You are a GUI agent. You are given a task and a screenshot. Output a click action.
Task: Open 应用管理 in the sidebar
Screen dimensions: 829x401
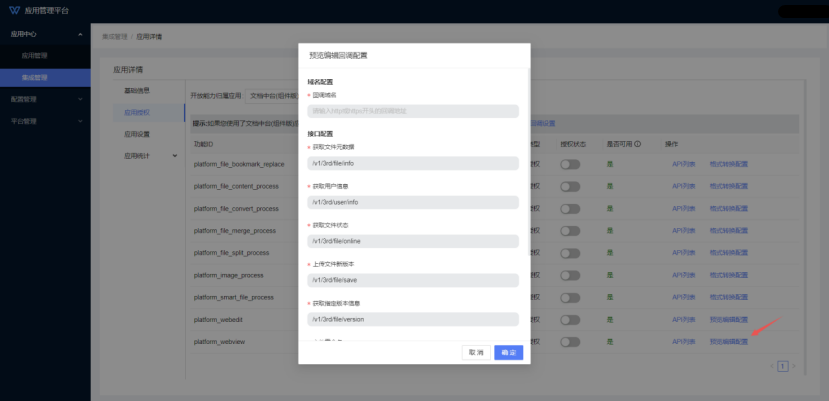click(x=35, y=55)
